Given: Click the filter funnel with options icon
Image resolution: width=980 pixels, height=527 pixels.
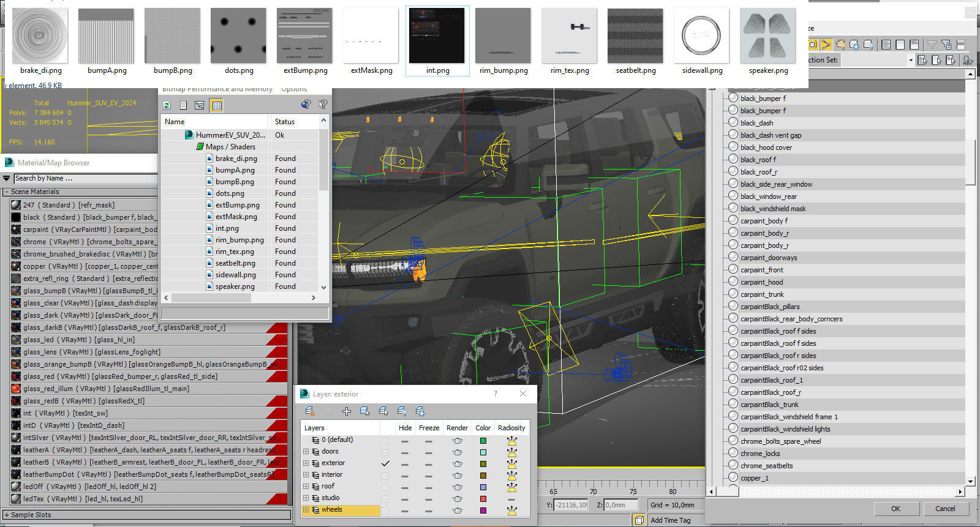Looking at the screenshot, I should pyautogui.click(x=946, y=44).
